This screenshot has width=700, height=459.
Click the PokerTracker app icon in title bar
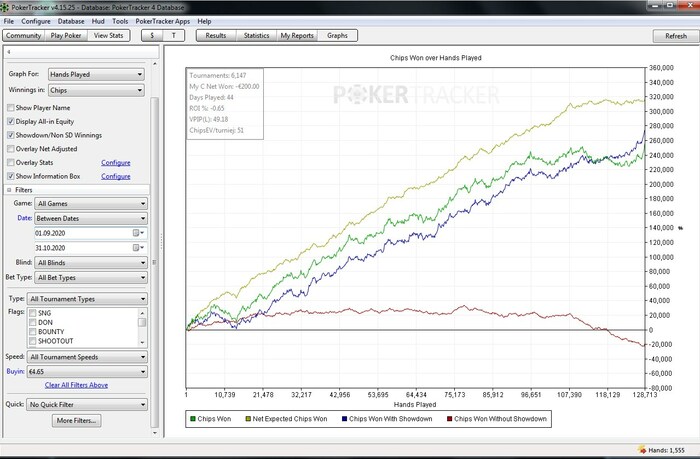pos(5,7)
